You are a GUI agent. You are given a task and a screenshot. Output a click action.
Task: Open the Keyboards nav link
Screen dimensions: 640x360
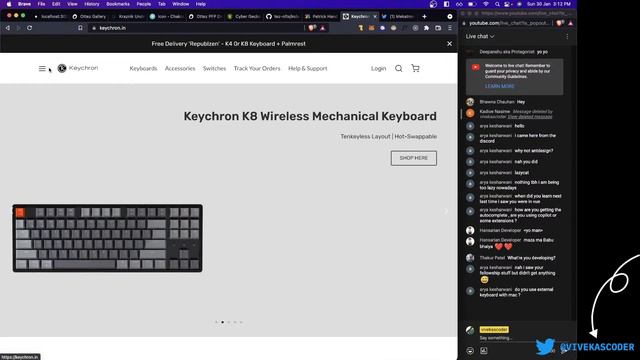(x=143, y=69)
